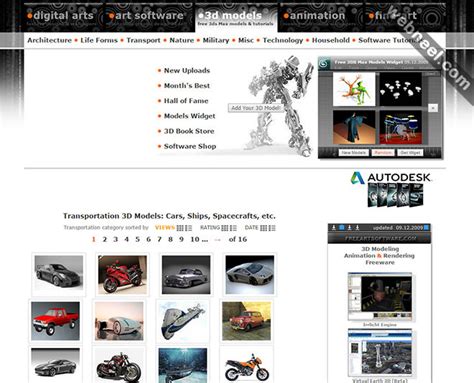Open the dark red chopper motorcycle thumbnail

[119, 365]
